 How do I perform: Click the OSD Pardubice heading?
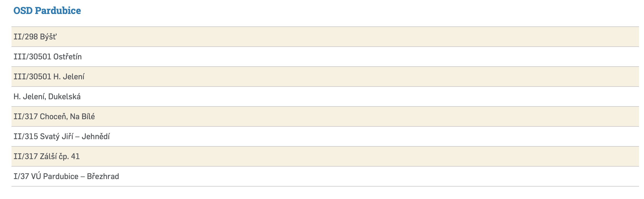[47, 10]
